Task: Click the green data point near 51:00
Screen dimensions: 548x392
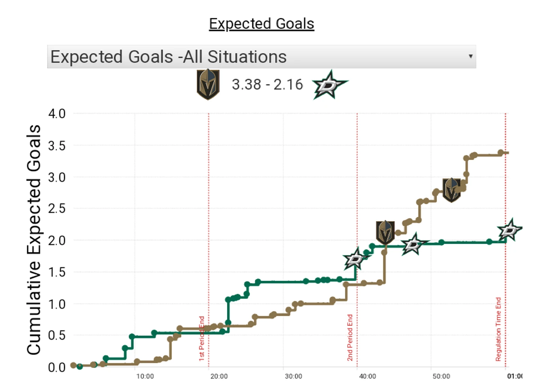Action: point(441,243)
